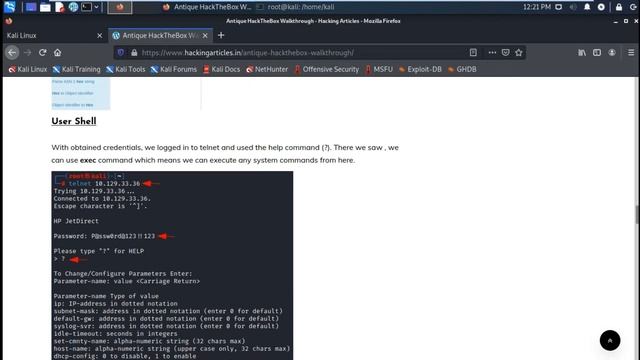
Task: Close the Antique HackTheBox tab
Action: pos(205,36)
